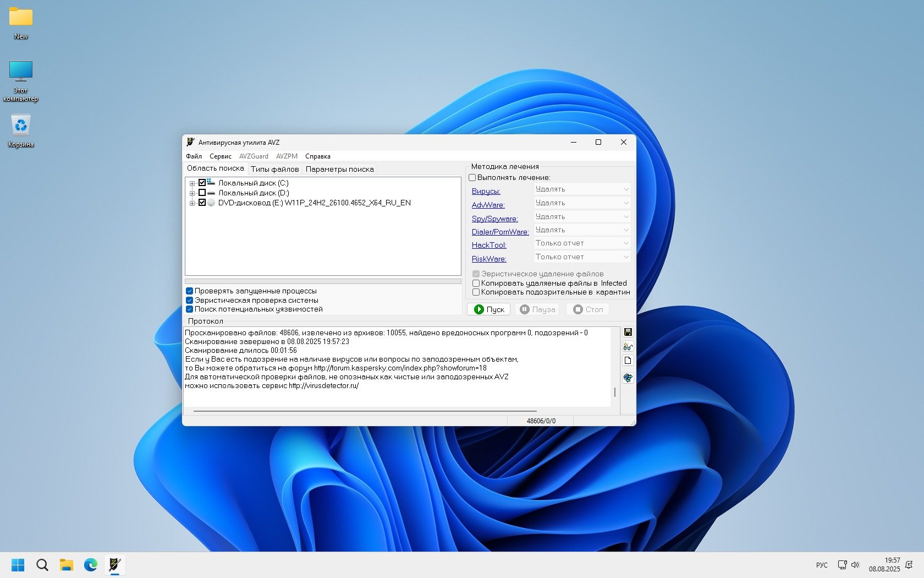924x578 pixels.
Task: Launch Microsoft Edge from the taskbar
Action: click(91, 565)
